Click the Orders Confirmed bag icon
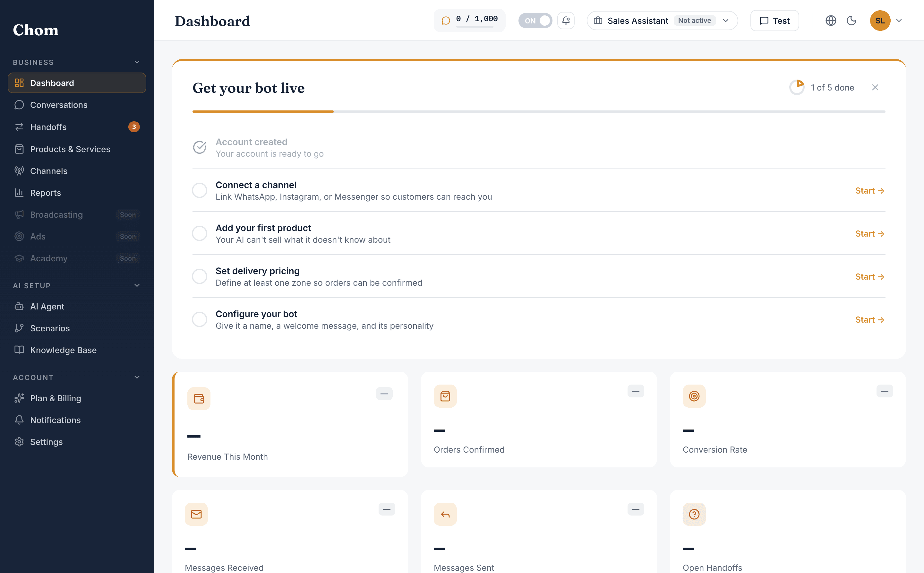 tap(445, 396)
